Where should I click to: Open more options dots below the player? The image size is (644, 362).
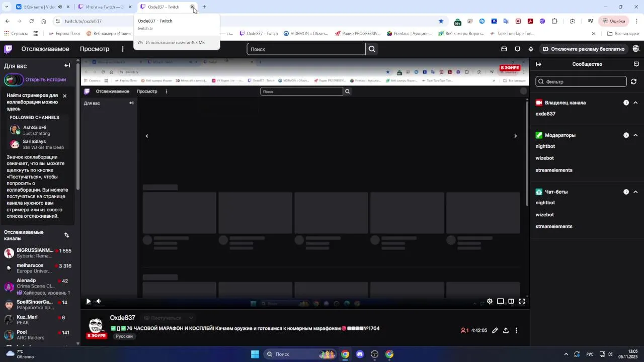coord(516,330)
